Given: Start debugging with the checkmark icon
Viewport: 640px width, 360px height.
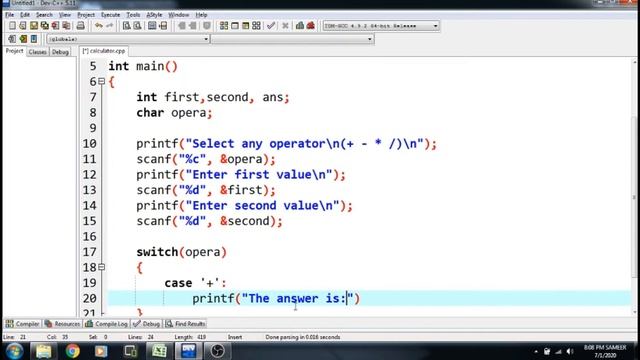Looking at the screenshot, I should click(271, 26).
